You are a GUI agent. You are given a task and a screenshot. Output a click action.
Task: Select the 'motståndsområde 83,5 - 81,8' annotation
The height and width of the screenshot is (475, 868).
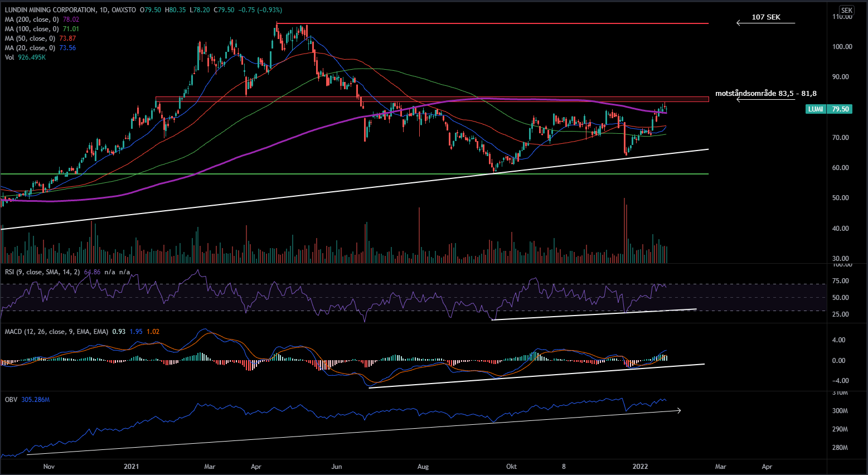point(765,93)
